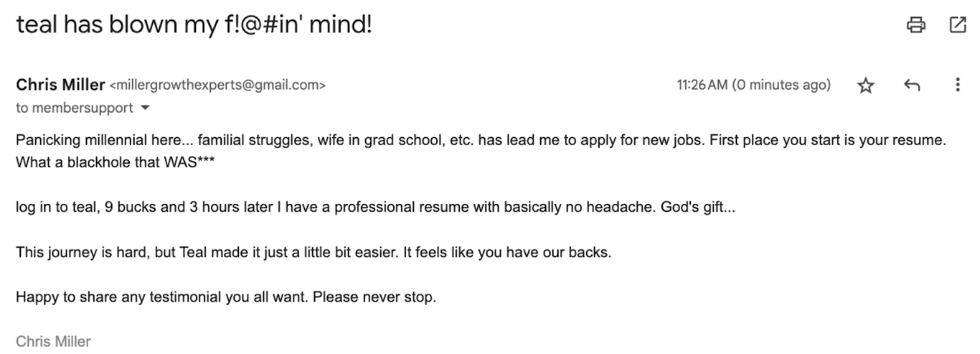Click the 'to membersupport' recipient text
The width and height of the screenshot is (980, 354).
(x=75, y=108)
